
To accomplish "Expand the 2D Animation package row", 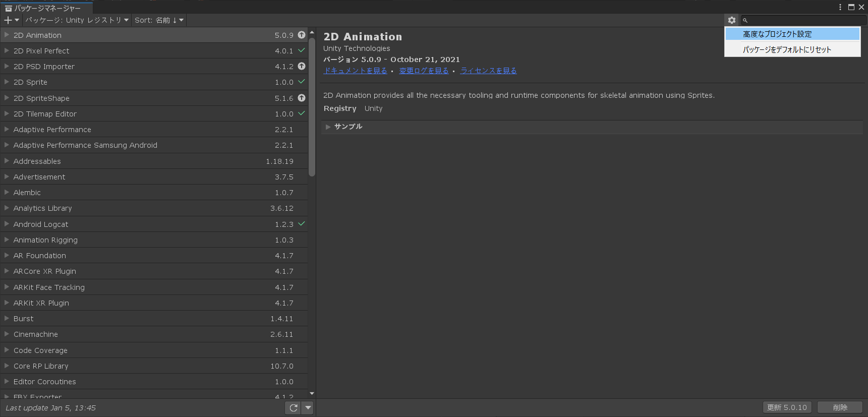I will click(7, 35).
